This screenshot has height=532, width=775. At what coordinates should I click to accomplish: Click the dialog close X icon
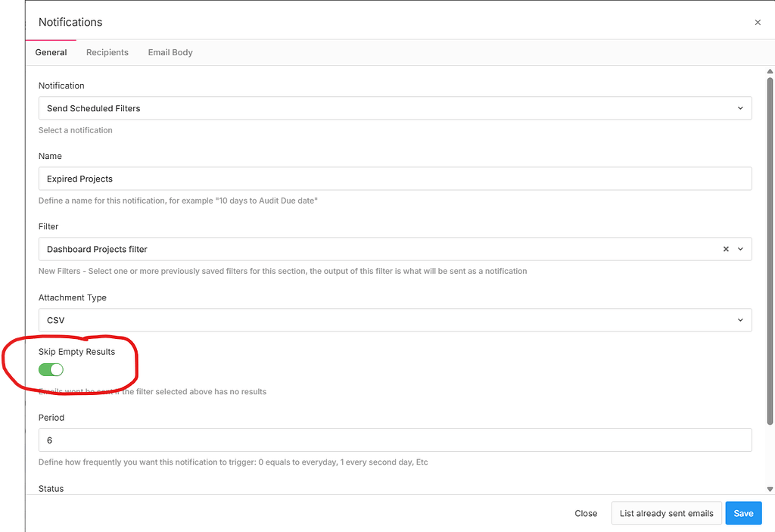click(x=757, y=22)
